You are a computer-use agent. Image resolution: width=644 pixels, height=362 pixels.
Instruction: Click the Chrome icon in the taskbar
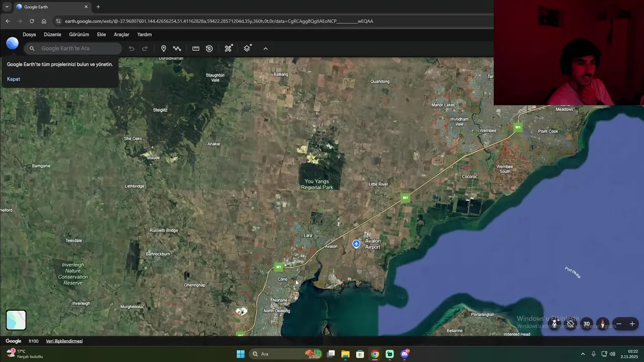(x=375, y=354)
